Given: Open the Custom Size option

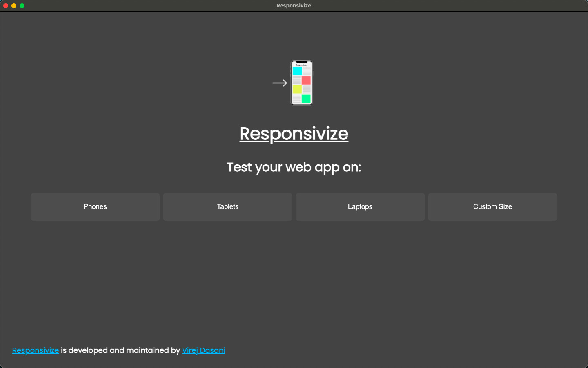Looking at the screenshot, I should pyautogui.click(x=492, y=207).
